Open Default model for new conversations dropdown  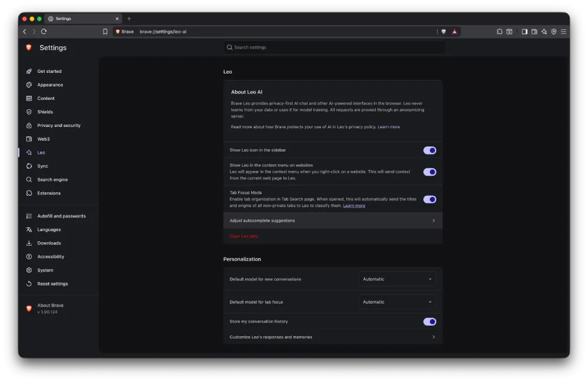tap(397, 279)
